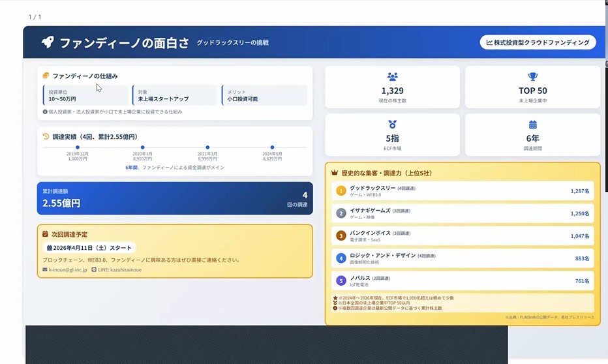Click the 1,047名 value
The height and width of the screenshot is (364, 608).
pos(580,236)
